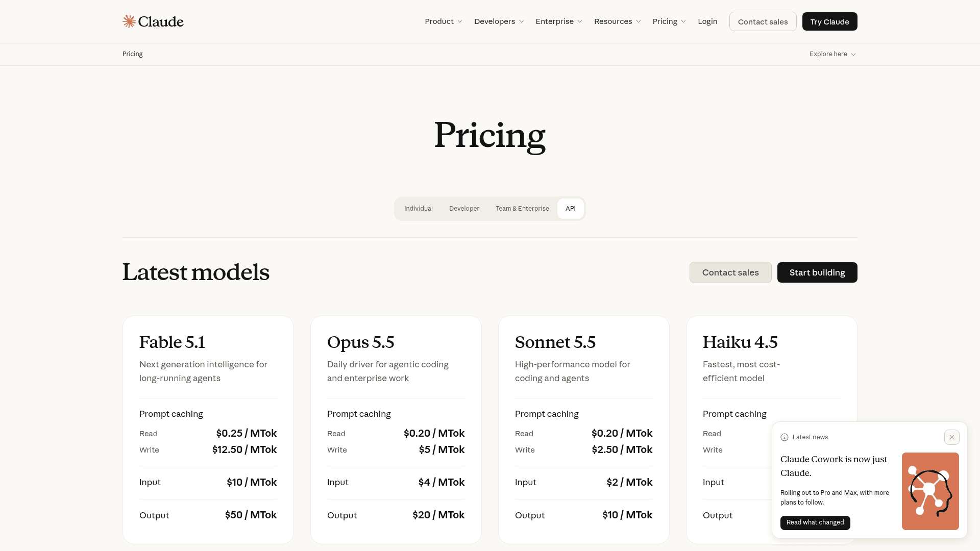Click the Fable 5.1 card title
980x551 pixels.
click(172, 342)
